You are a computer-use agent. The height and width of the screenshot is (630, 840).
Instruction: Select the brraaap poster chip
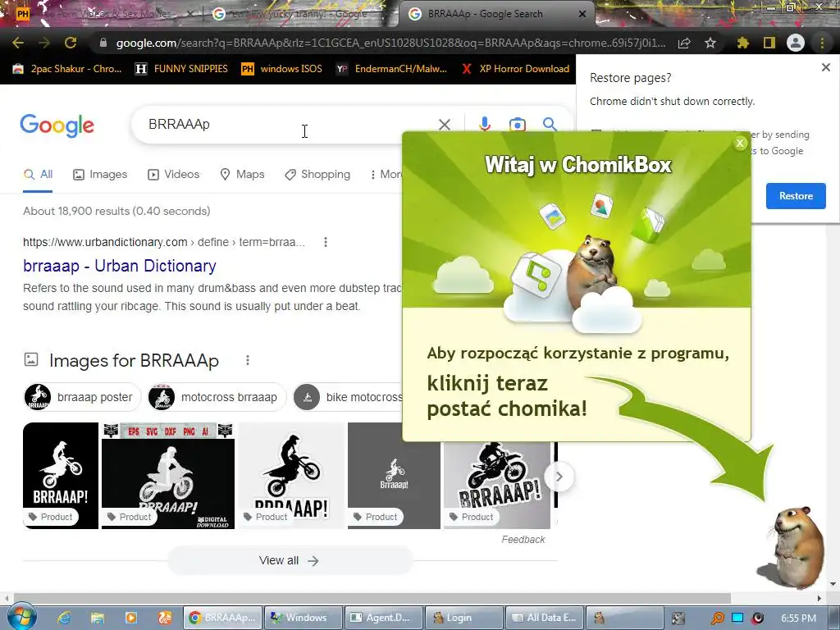[83, 397]
